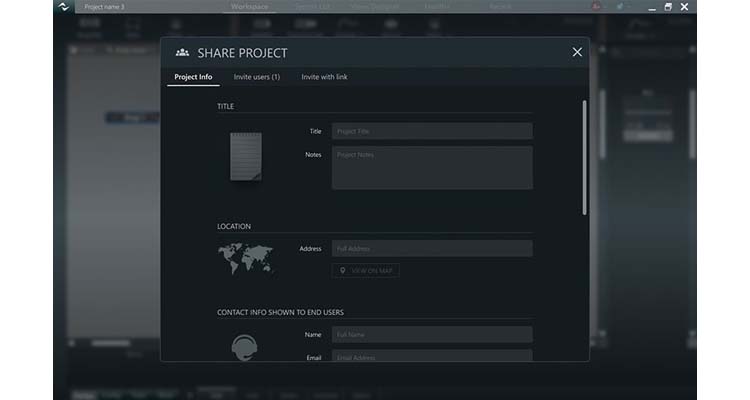Screen dimensions: 750x400
Task: Select the Email Address input field
Action: pos(432,356)
